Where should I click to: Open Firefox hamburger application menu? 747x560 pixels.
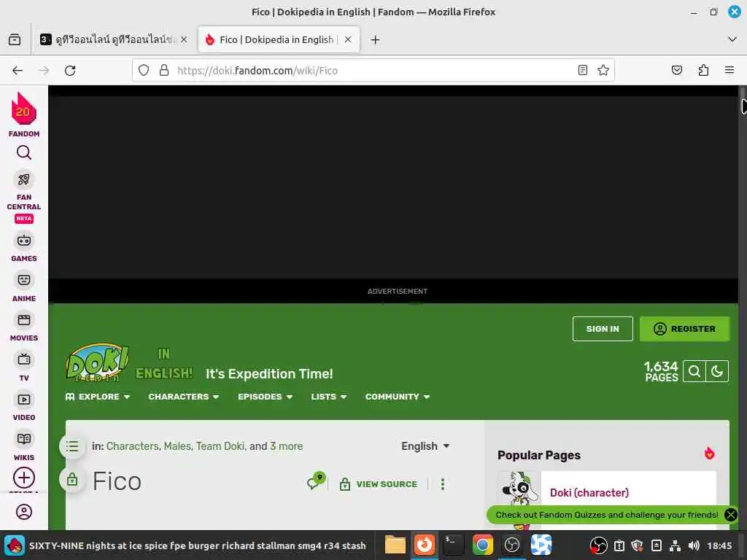pos(729,71)
